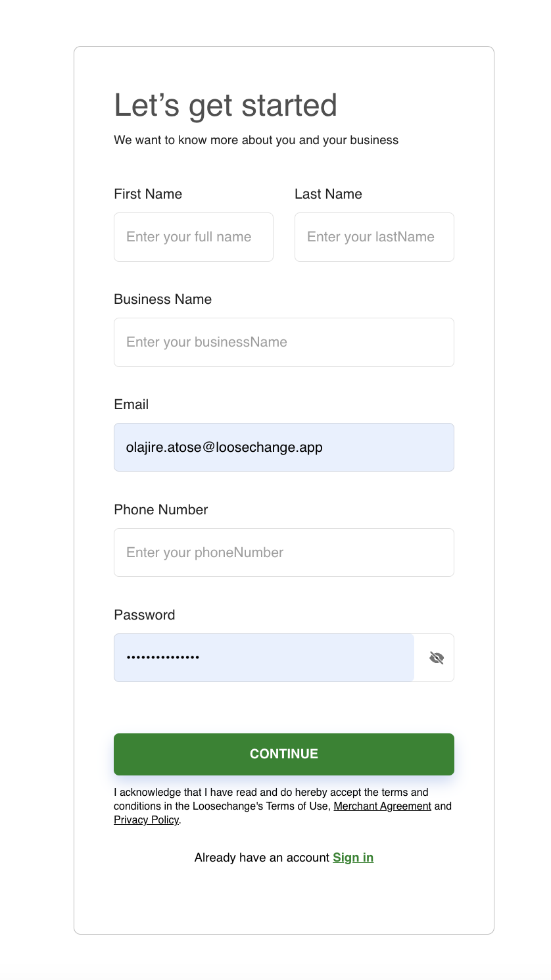Click "Already have an account" text
This screenshot has width=551, height=980.
262,858
